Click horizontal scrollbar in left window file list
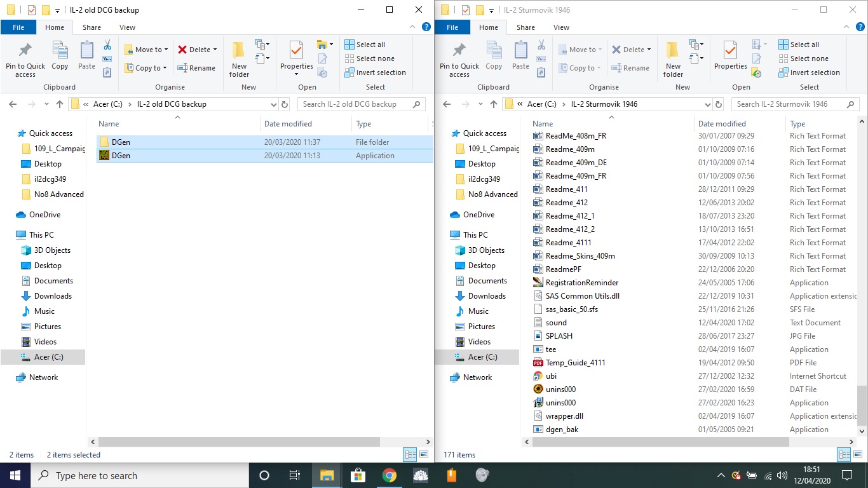This screenshot has height=488, width=868. click(x=239, y=442)
